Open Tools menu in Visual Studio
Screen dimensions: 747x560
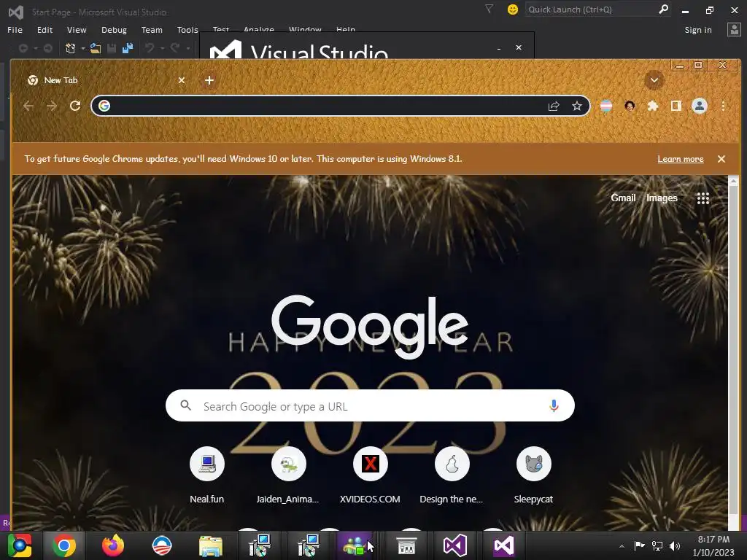click(187, 29)
